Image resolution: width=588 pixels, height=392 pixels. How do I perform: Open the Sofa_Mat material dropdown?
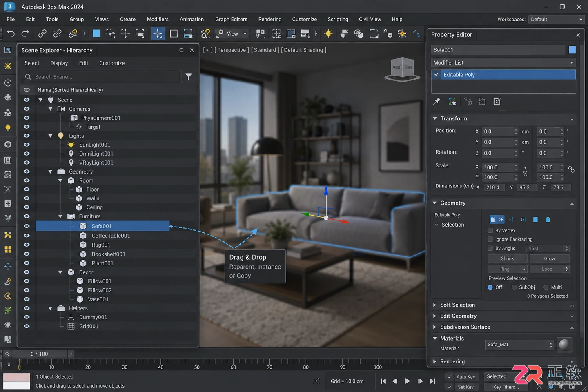[519, 345]
